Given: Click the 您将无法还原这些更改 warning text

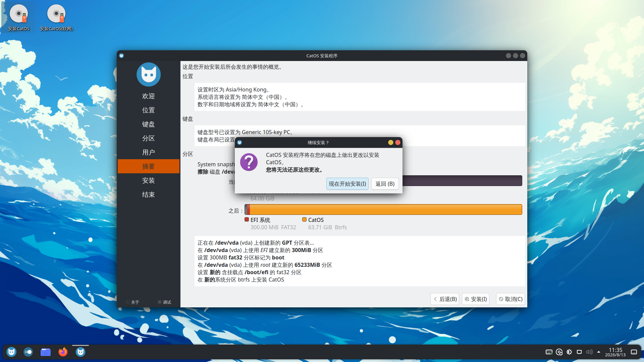Looking at the screenshot, I should point(295,170).
